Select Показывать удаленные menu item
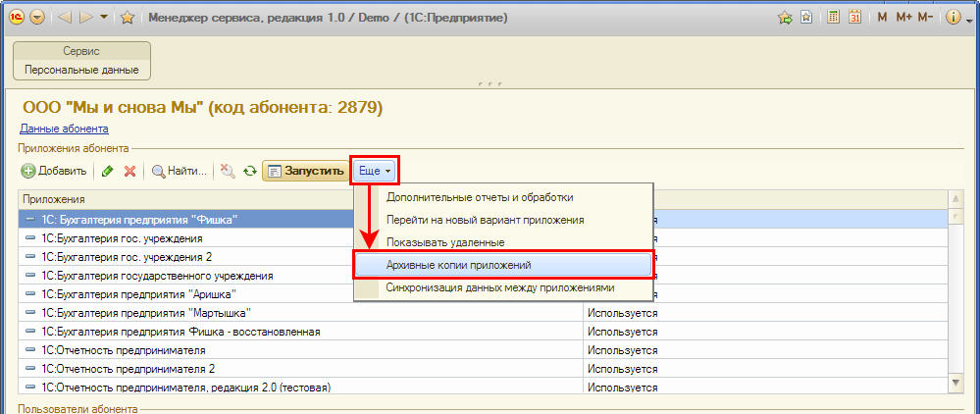Viewport: 980px width, 414px height. (x=503, y=242)
